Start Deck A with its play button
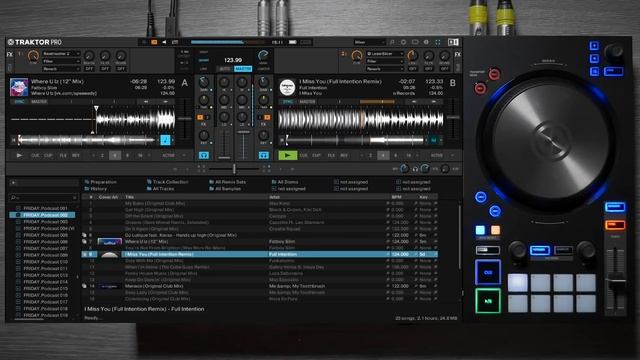 19,156
